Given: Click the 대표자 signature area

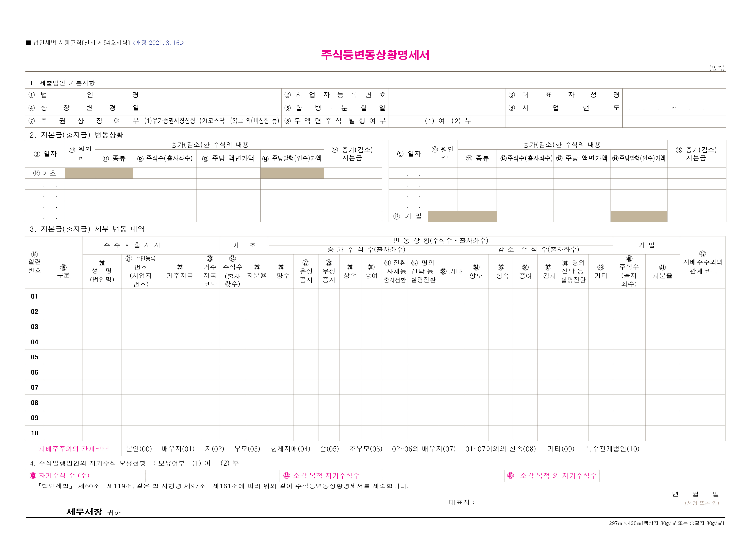Looking at the screenshot, I should [x=560, y=502].
